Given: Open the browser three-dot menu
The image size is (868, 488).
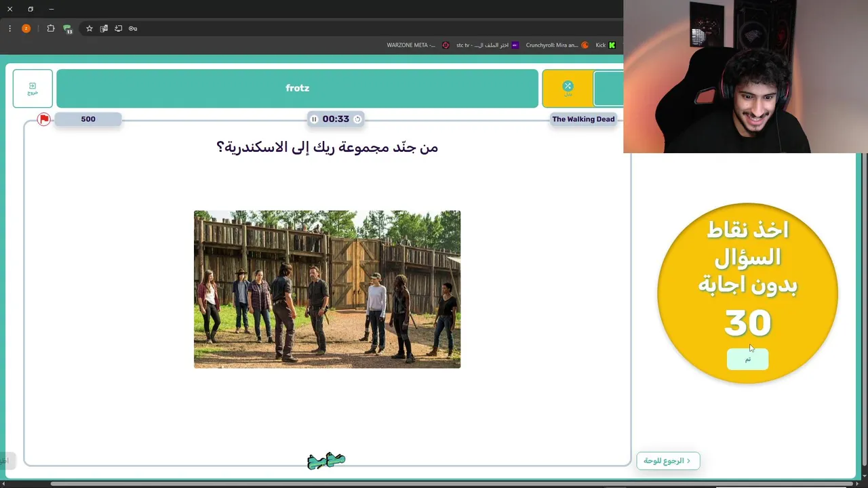Looking at the screenshot, I should [9, 28].
